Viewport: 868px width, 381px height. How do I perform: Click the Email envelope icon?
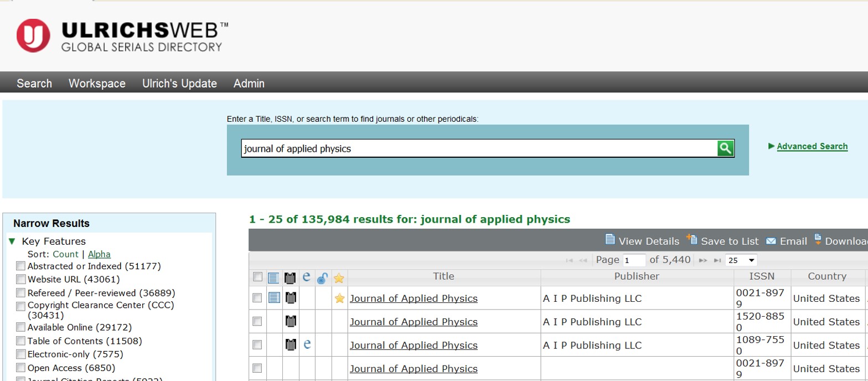coord(771,241)
